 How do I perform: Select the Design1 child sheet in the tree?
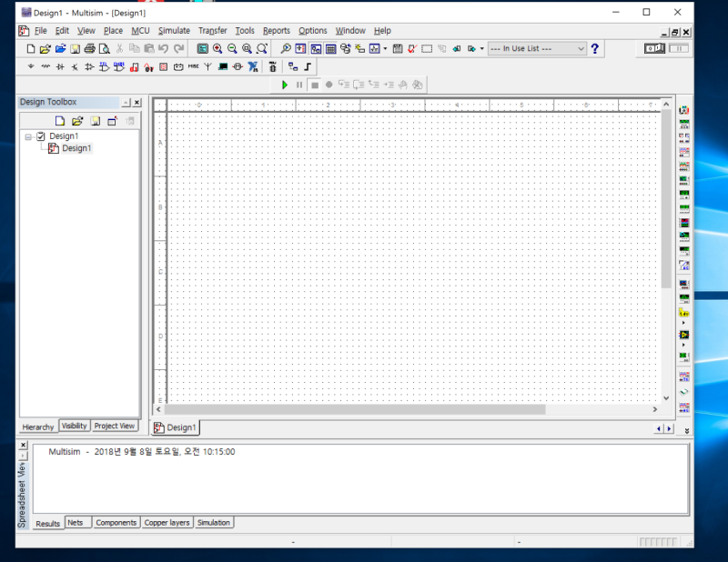click(76, 148)
